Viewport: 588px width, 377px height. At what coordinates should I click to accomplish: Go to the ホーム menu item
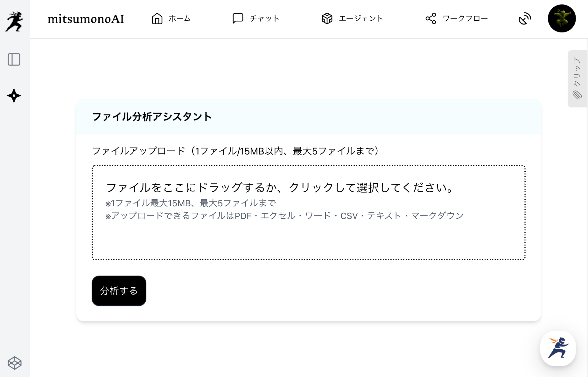coord(180,19)
